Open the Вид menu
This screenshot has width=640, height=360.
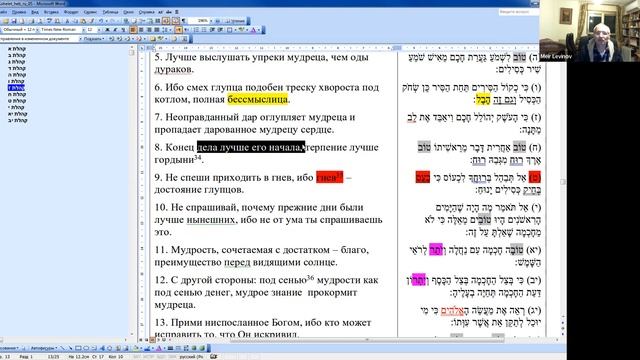coord(35,12)
